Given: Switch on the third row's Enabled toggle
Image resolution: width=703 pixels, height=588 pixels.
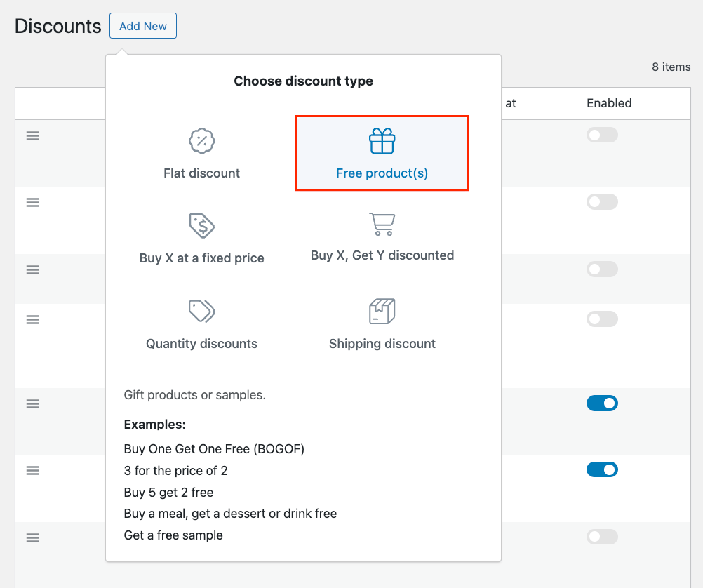Looking at the screenshot, I should tap(602, 269).
